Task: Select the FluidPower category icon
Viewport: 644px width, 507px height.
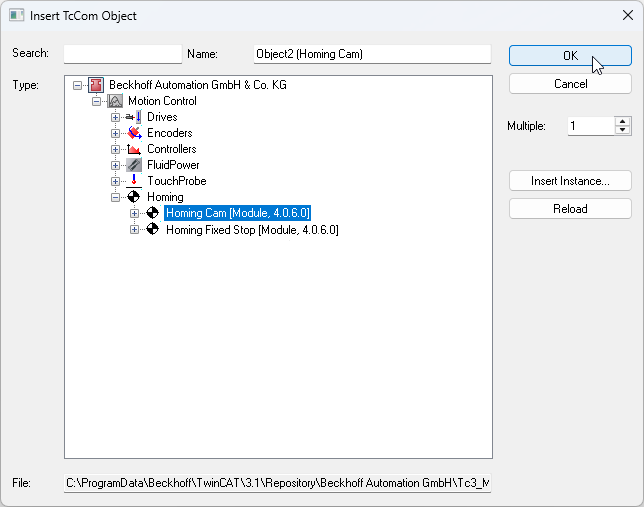Action: point(134,165)
